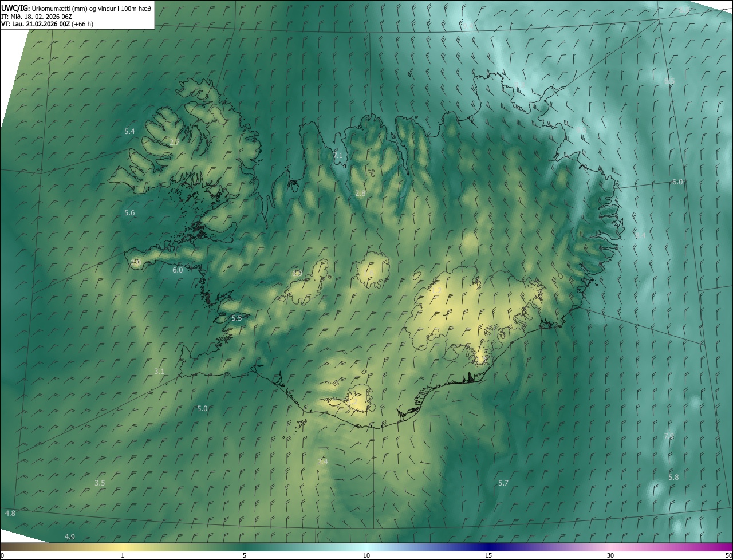733x560 pixels.
Task: Click the 5.4 precipitation value label
Action: (129, 132)
